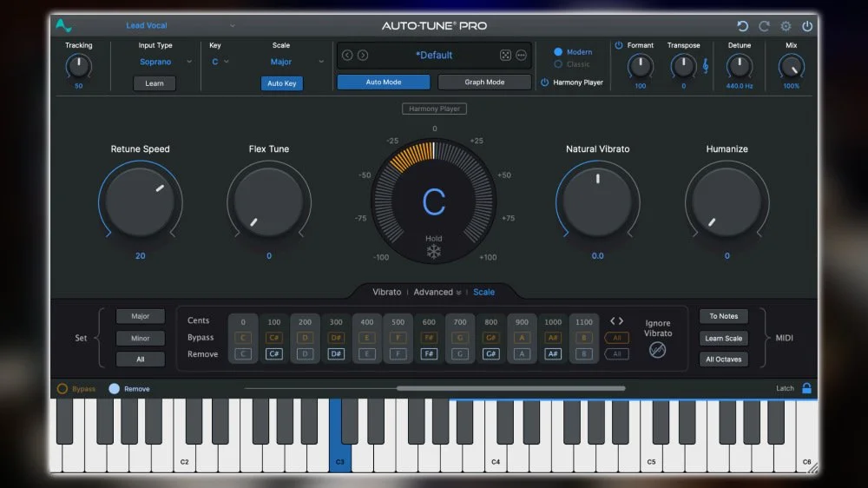The height and width of the screenshot is (488, 868).
Task: Select the Modern radio button
Action: (x=558, y=51)
